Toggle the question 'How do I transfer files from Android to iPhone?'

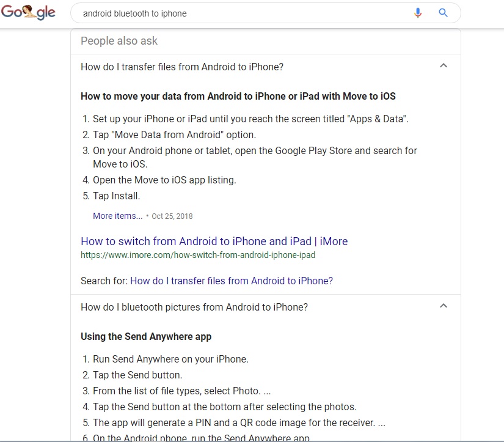point(182,67)
